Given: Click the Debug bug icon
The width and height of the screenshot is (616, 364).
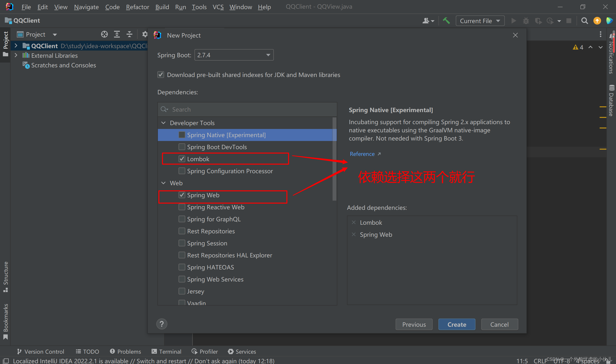Looking at the screenshot, I should (x=526, y=21).
